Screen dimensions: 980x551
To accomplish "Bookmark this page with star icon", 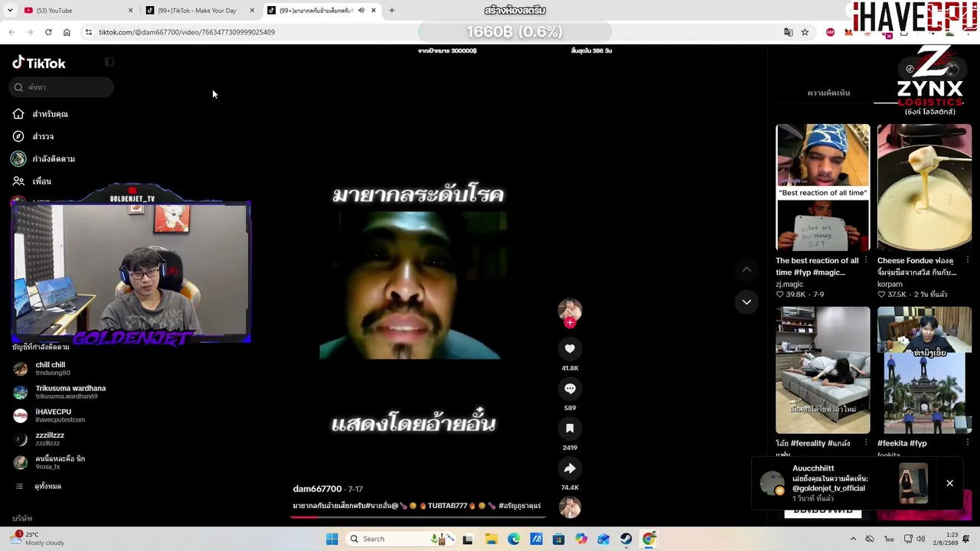I will (x=805, y=32).
